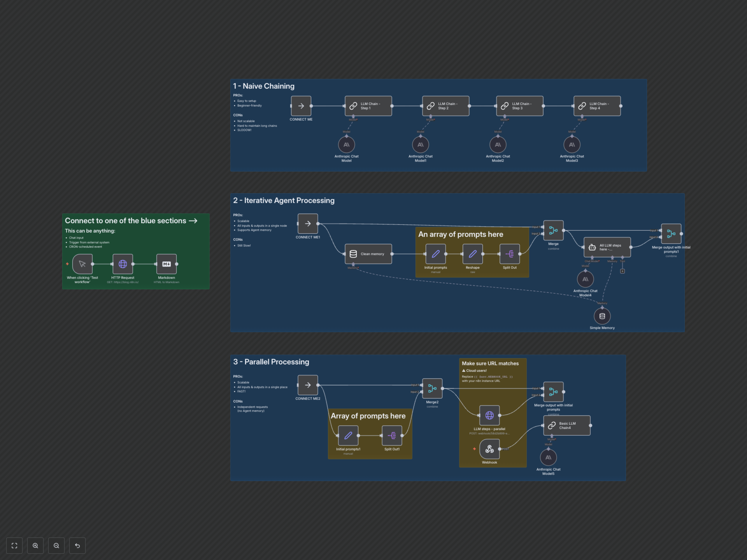
Task: Select the Reshape edit node
Action: click(473, 254)
